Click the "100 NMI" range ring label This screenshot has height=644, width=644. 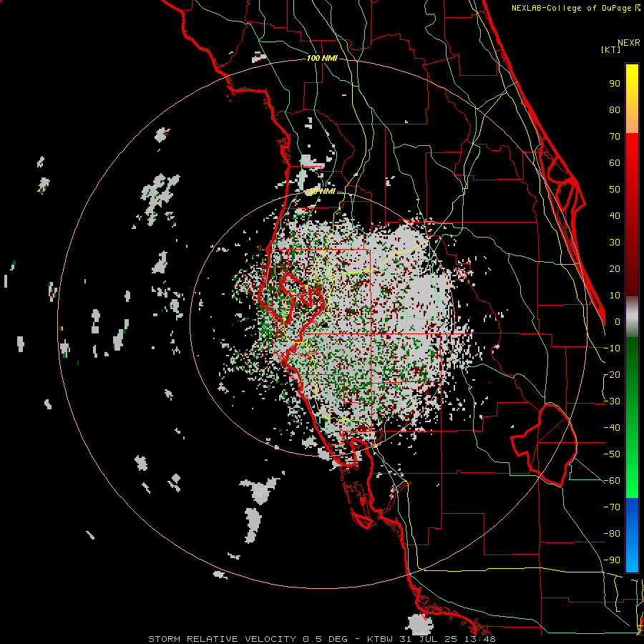(321, 59)
